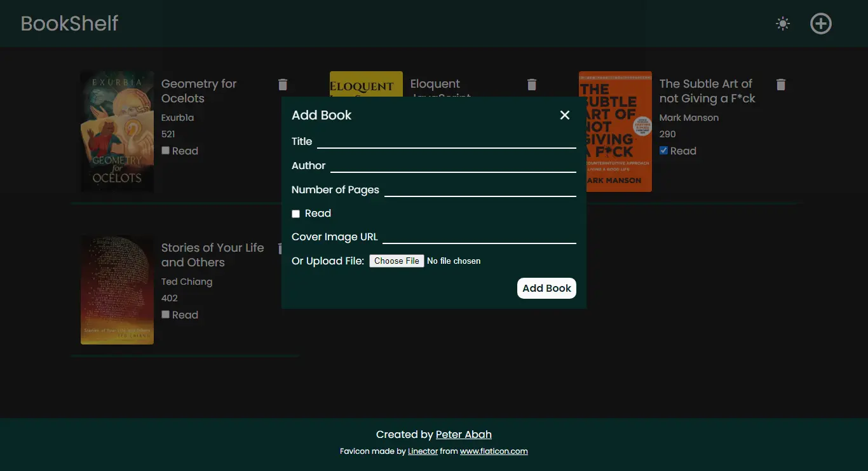The height and width of the screenshot is (471, 868).
Task: Open the www.flaticon.com link
Action: coord(494,451)
